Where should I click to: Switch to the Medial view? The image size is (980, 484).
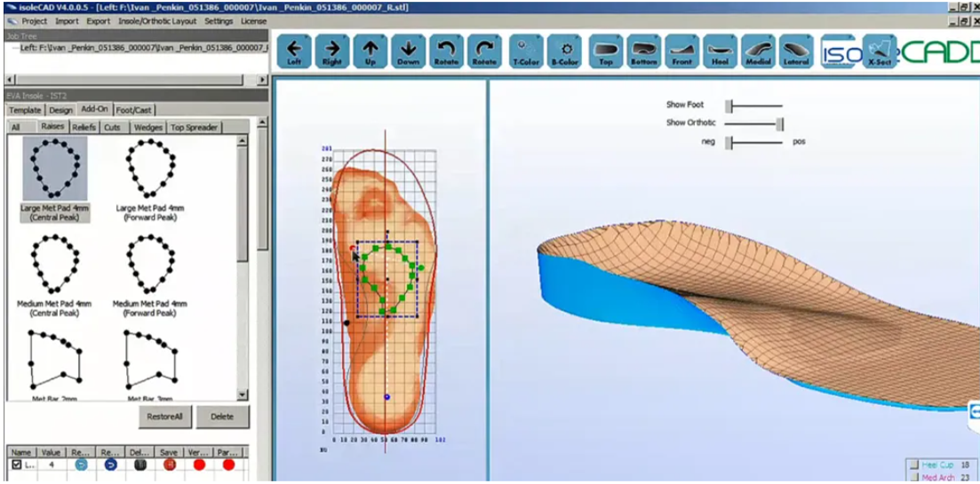(x=758, y=52)
